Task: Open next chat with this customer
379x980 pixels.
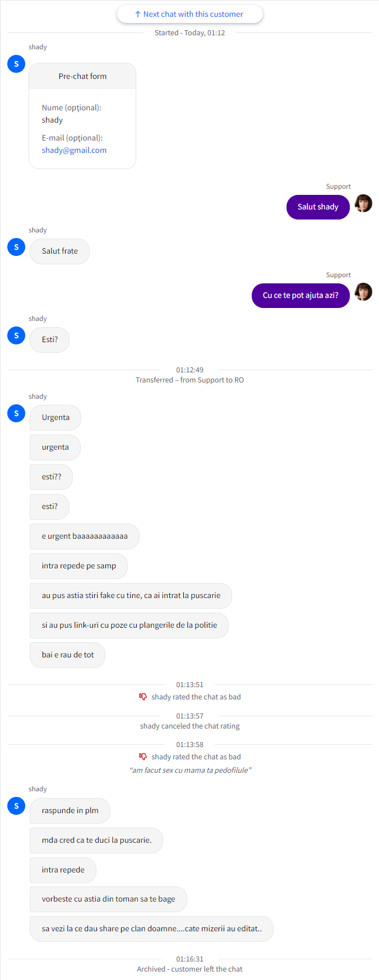Action: coord(189,14)
